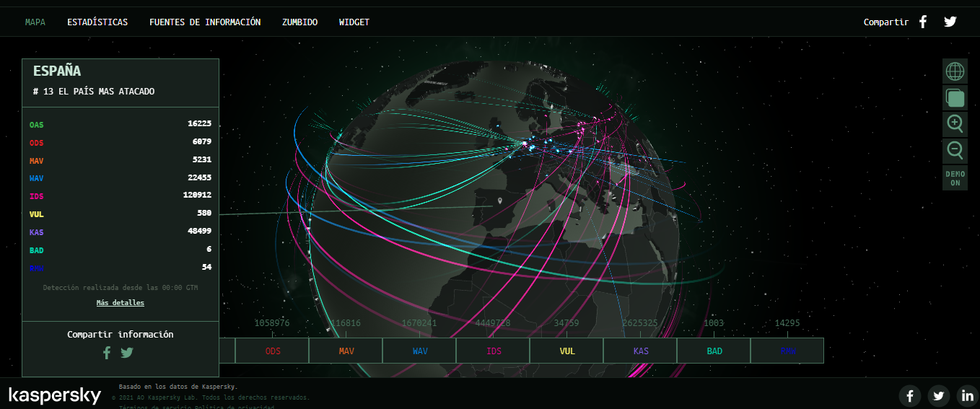Toggle Demo On mode
Viewport: 980px width, 409px height.
click(955, 178)
